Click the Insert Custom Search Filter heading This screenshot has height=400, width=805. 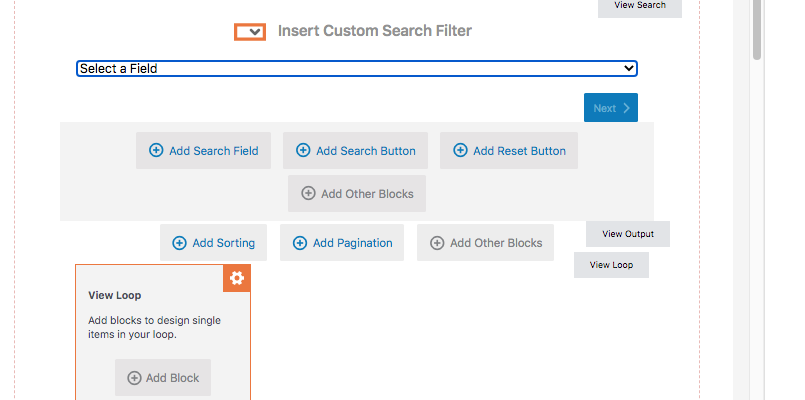pos(374,31)
